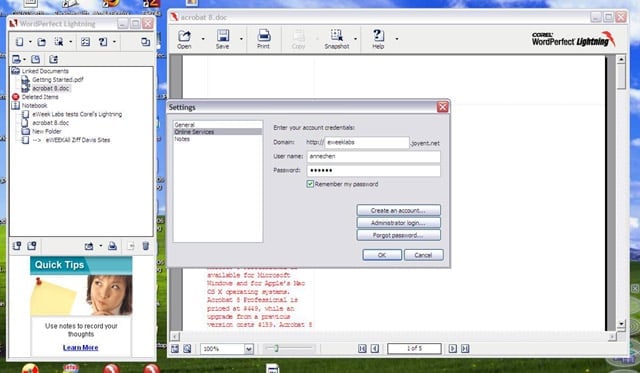Click the page number field showing 1 of 5
The width and height of the screenshot is (640, 373).
[x=414, y=349]
